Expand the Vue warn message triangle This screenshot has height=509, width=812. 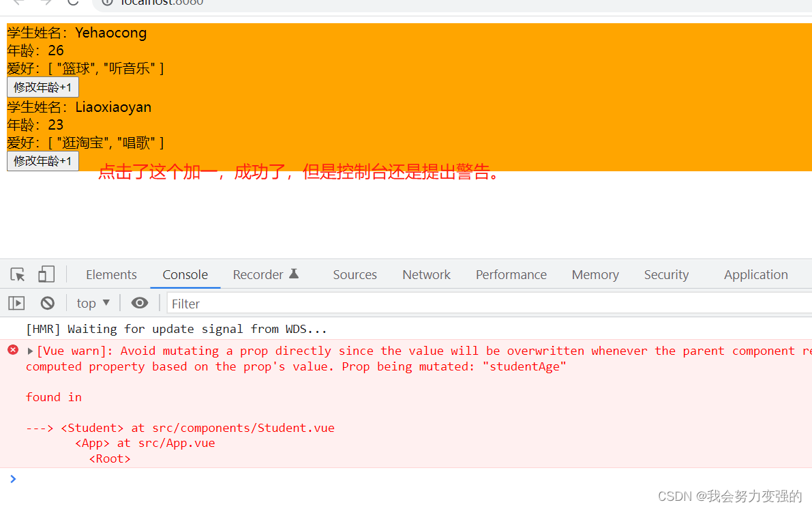point(30,351)
